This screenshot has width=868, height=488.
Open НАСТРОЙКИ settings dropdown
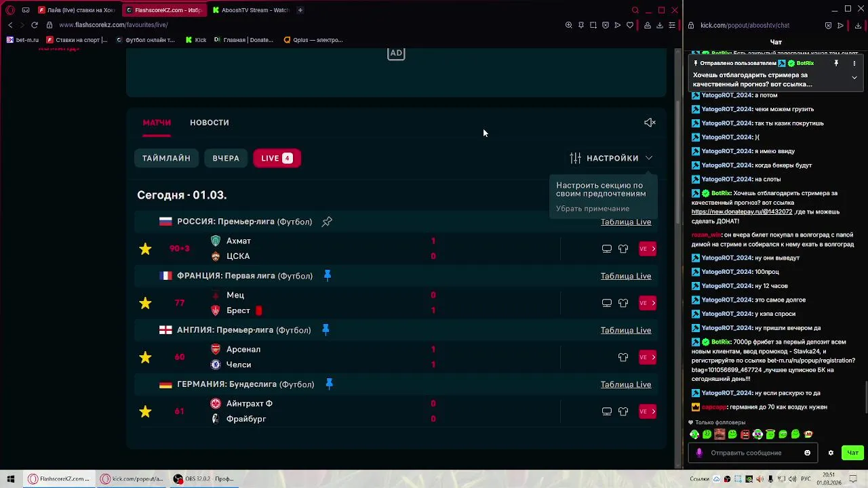tap(611, 158)
